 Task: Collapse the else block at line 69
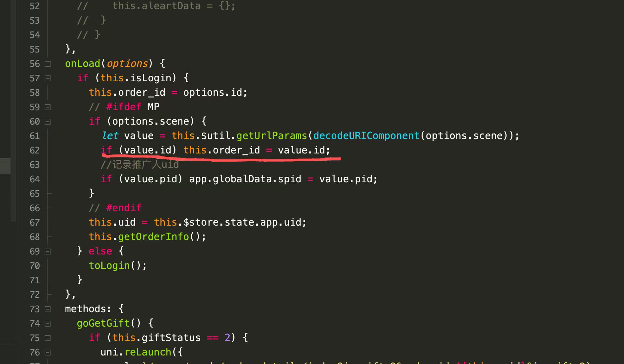tap(48, 252)
